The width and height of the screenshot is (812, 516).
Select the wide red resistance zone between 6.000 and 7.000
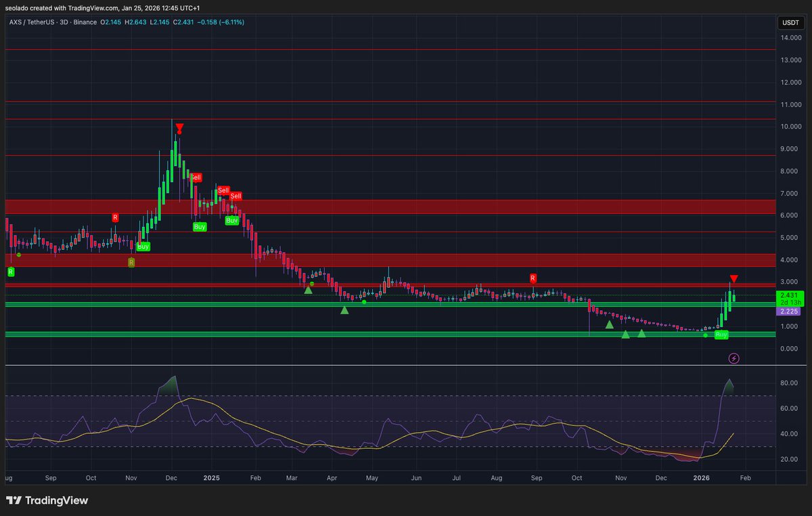[x=389, y=207]
